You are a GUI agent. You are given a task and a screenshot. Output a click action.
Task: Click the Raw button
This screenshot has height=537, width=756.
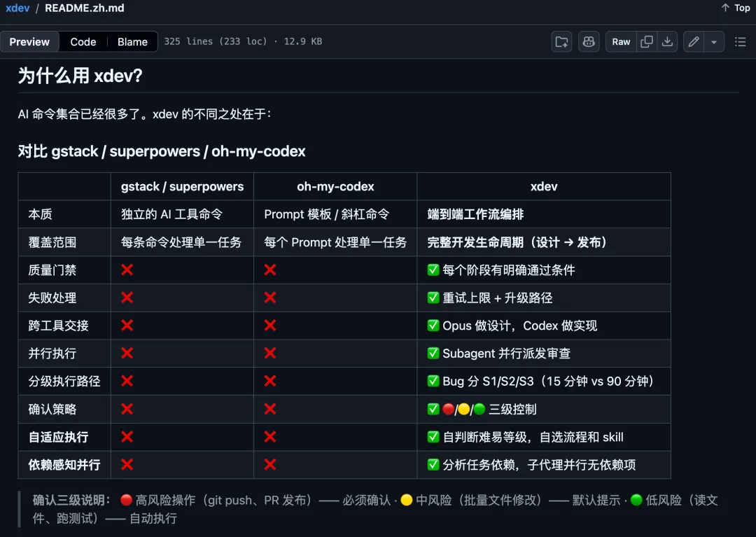[621, 42]
